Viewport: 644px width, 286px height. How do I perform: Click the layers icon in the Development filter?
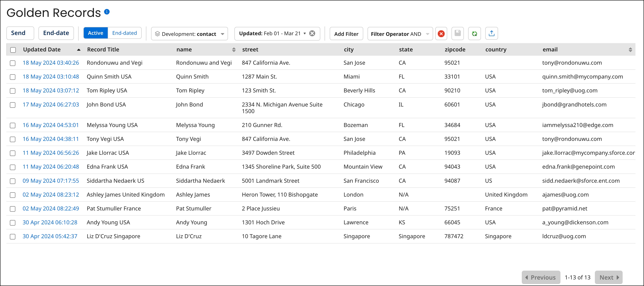(x=157, y=34)
